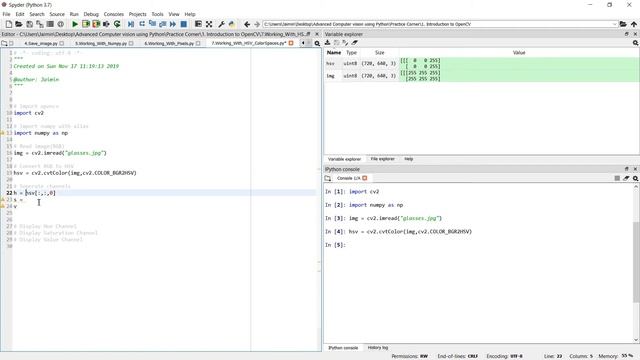640x360 pixels.
Task: Save the current file
Action: click(x=29, y=24)
